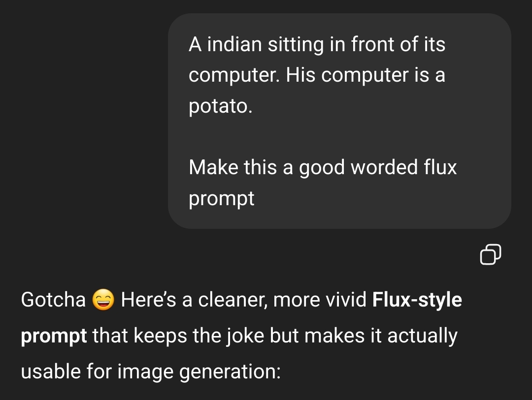Click the text 'Here's a cleaner, more vivid'
The width and height of the screenshot is (532, 400).
tap(243, 300)
